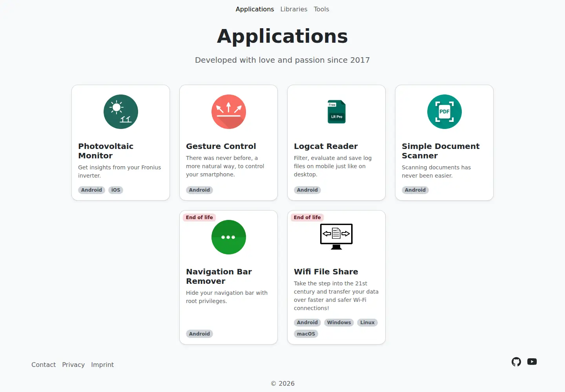Open the GitHub icon in the footer
Image resolution: width=565 pixels, height=392 pixels.
(x=516, y=362)
